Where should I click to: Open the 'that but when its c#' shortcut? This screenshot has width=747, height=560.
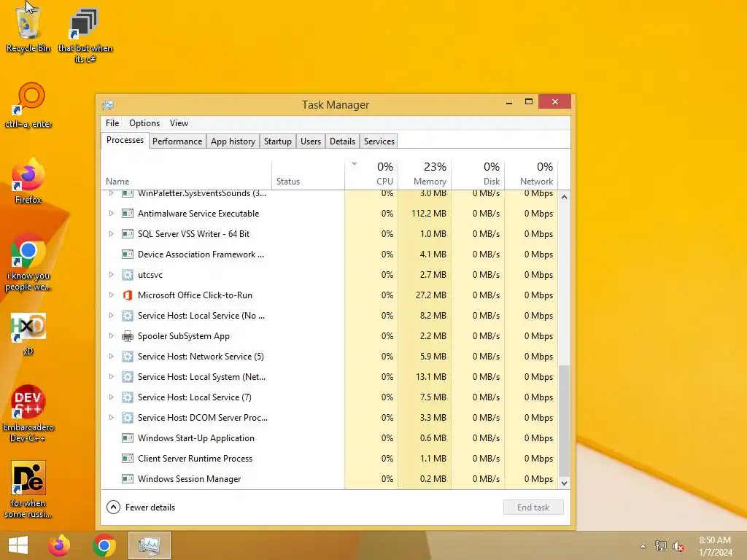click(85, 36)
